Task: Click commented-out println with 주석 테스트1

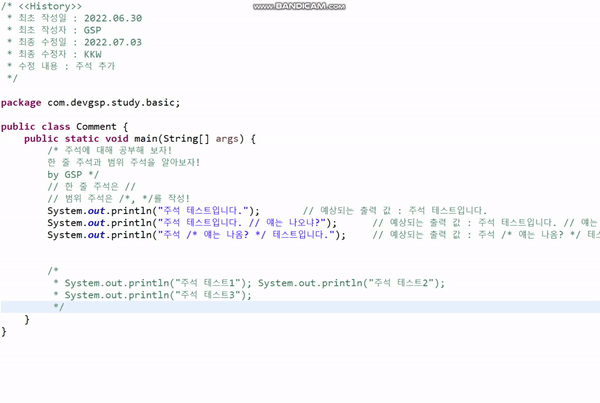Action: 158,283
